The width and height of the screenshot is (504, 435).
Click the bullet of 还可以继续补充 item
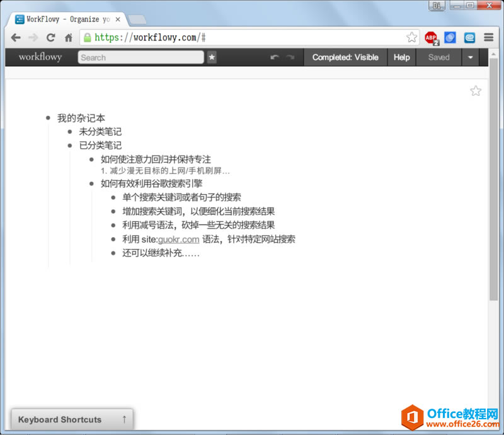pos(113,253)
